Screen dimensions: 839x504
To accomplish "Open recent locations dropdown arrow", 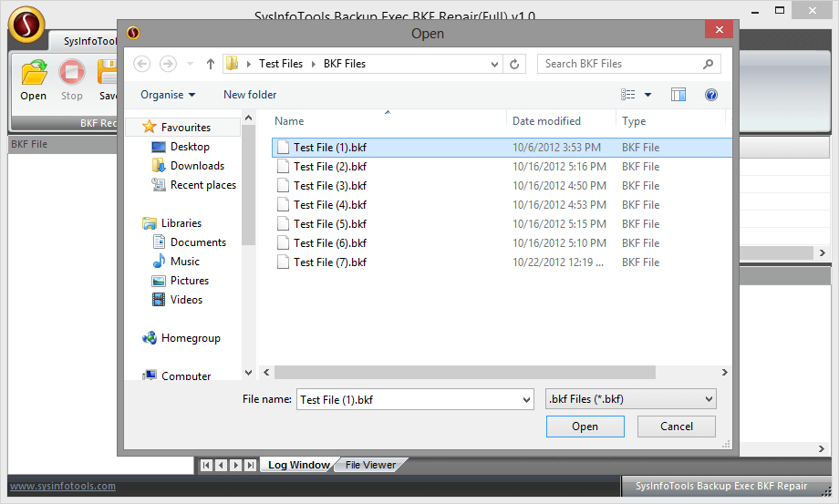I will tap(190, 64).
